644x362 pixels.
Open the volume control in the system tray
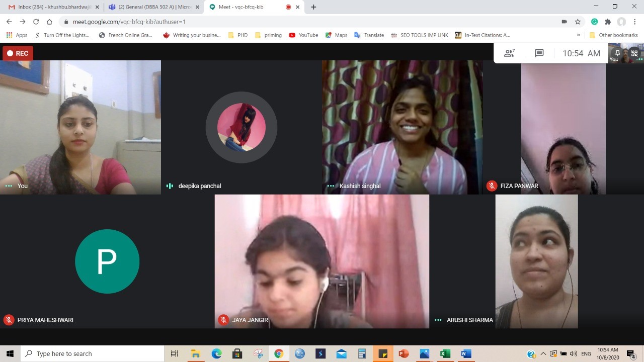[573, 354]
